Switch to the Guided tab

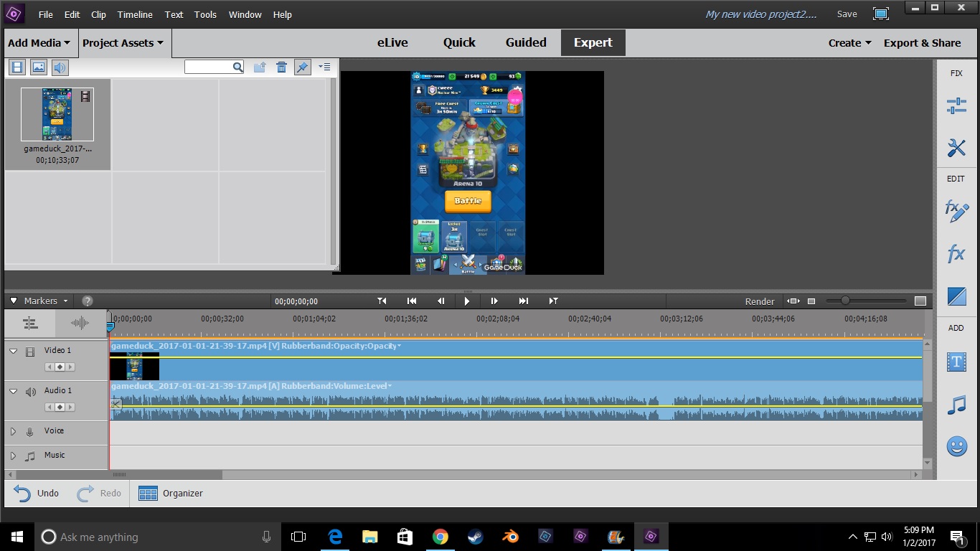coord(526,43)
